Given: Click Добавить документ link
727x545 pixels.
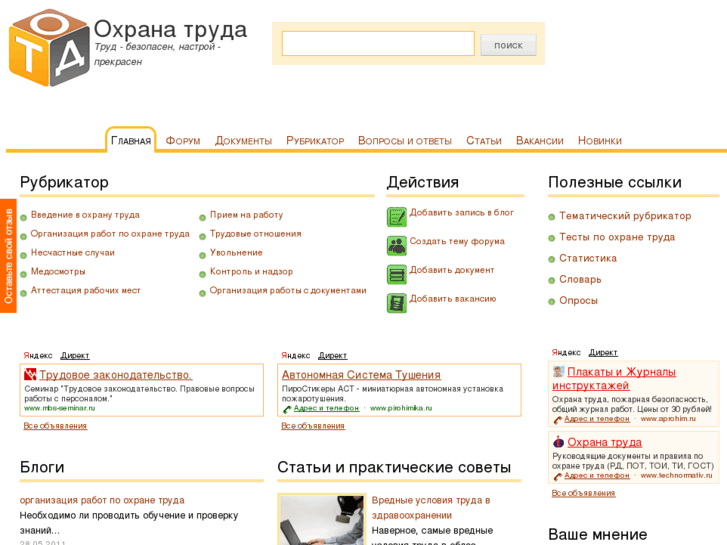Looking at the screenshot, I should (x=452, y=270).
